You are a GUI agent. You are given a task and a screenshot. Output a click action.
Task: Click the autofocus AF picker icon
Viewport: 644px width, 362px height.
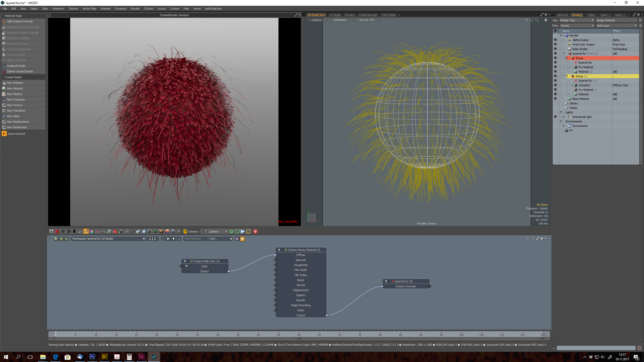[80, 231]
